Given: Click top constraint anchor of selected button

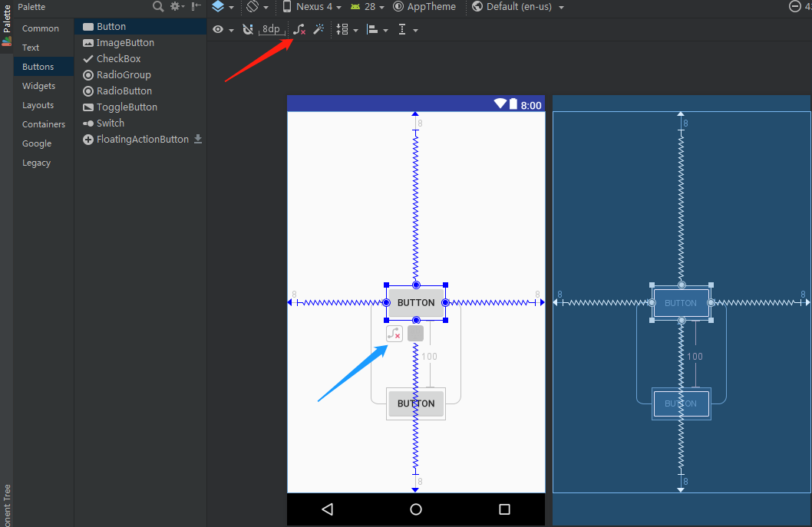Looking at the screenshot, I should coord(416,285).
